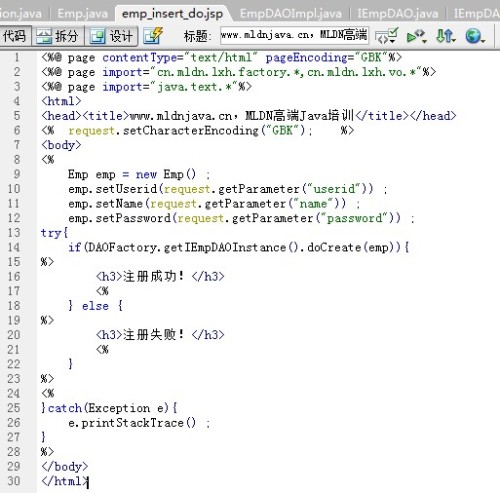Open the EmpDAOImpl.java tab
This screenshot has height=493, width=500.
pos(291,14)
